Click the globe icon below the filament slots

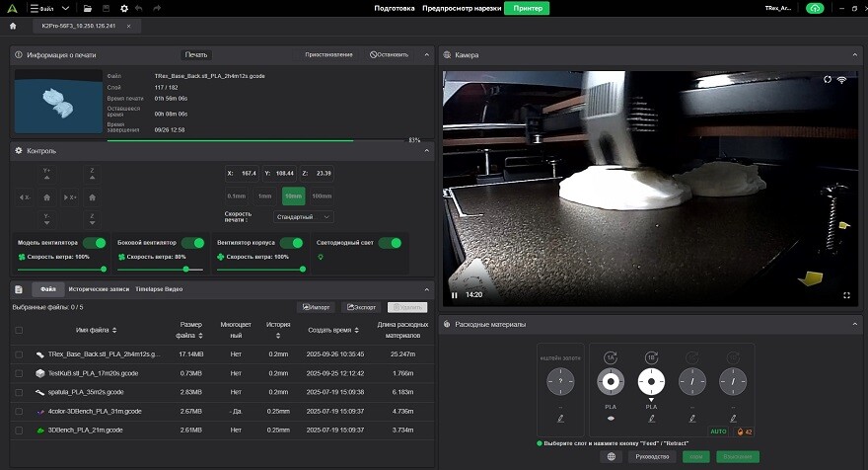click(612, 456)
